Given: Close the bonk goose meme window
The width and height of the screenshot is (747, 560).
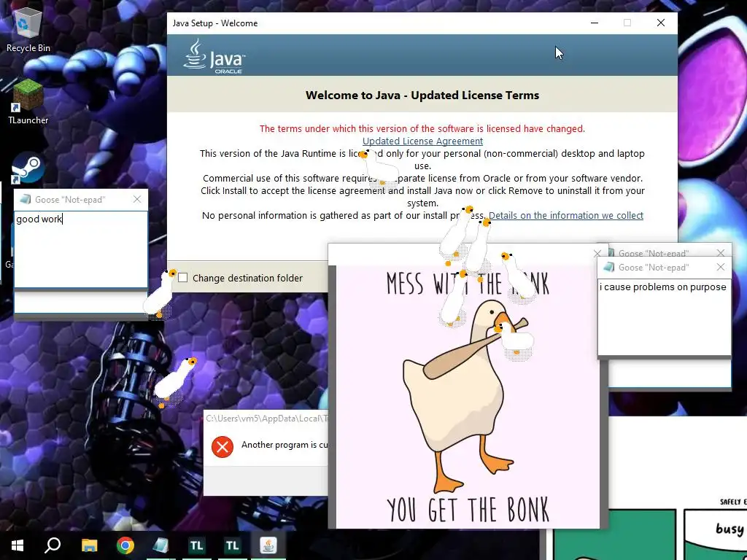Looking at the screenshot, I should 597,253.
